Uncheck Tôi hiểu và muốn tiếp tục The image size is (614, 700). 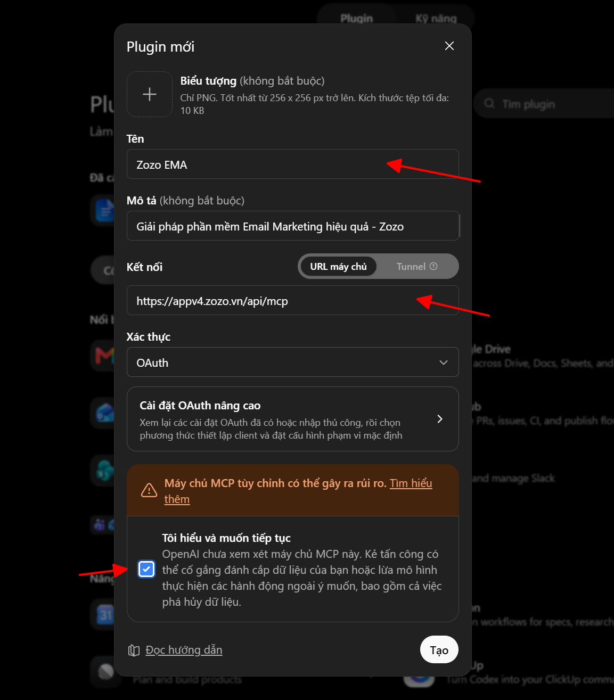tap(146, 569)
